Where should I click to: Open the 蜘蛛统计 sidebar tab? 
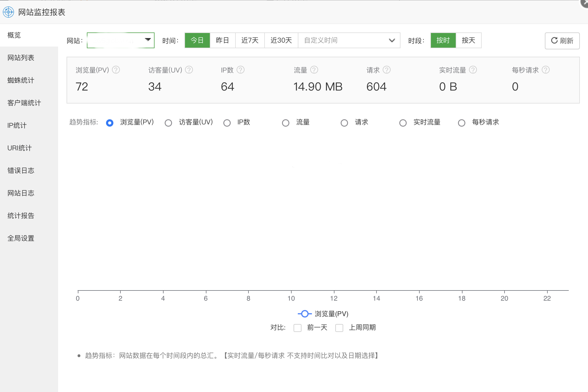(x=29, y=80)
